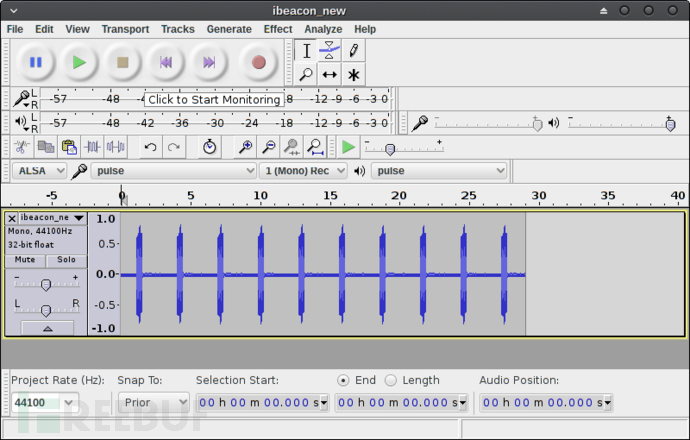The height and width of the screenshot is (440, 690).
Task: Open the Tracks menu
Action: pyautogui.click(x=178, y=29)
